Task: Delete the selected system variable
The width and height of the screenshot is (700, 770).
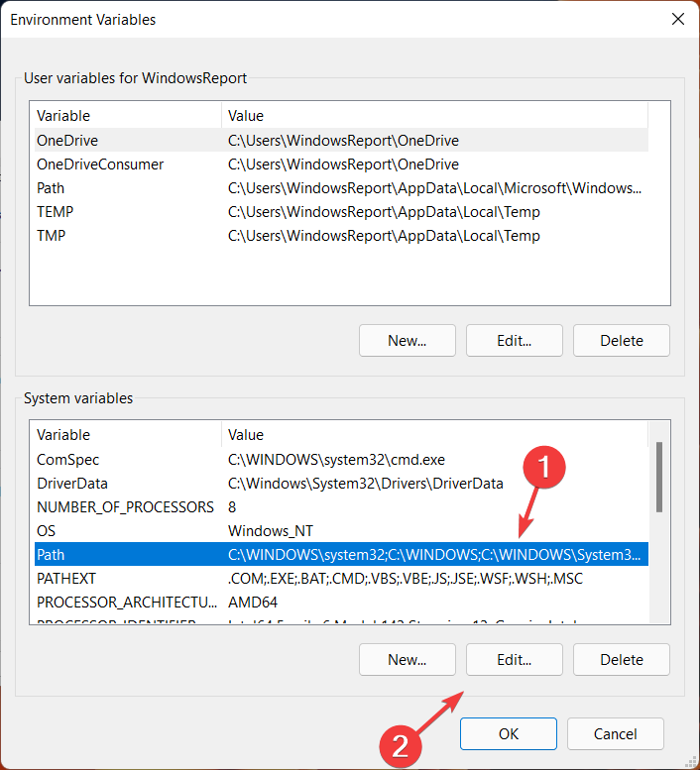Action: 621,659
